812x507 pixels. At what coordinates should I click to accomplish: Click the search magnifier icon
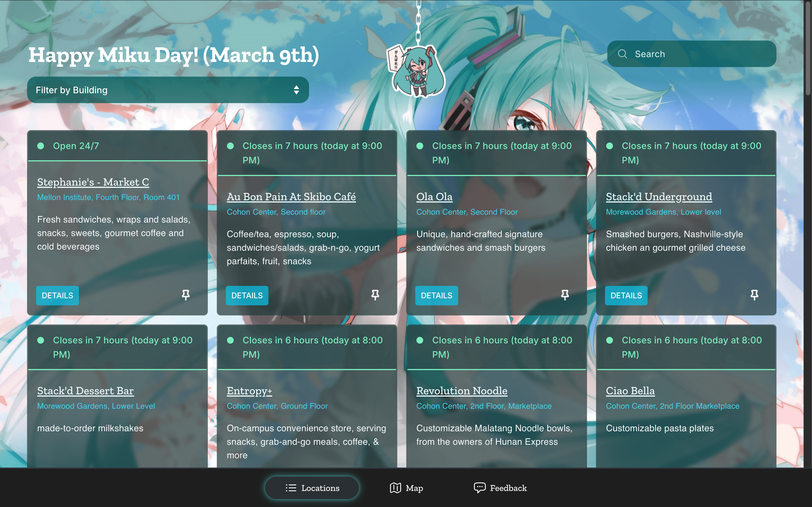pos(623,54)
